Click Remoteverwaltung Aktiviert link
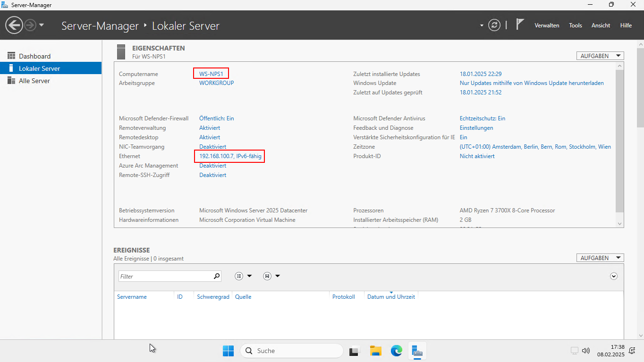 tap(210, 128)
